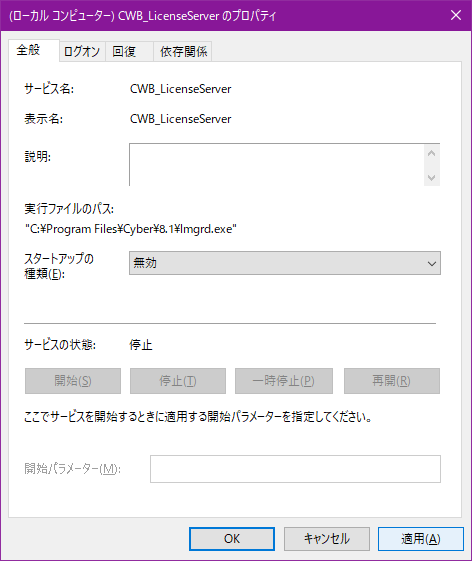The height and width of the screenshot is (561, 472).
Task: Switch to the 依存関係 tab
Action: 183,52
